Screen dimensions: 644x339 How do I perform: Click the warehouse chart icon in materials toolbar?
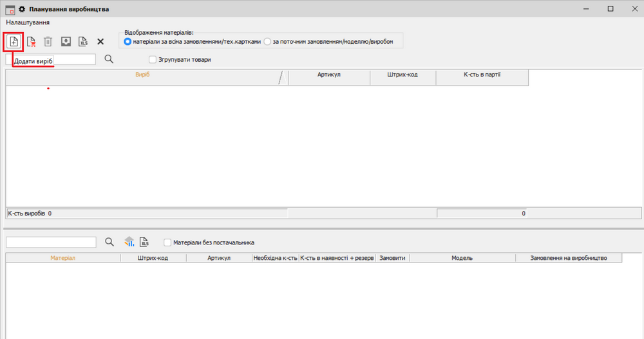click(x=129, y=242)
